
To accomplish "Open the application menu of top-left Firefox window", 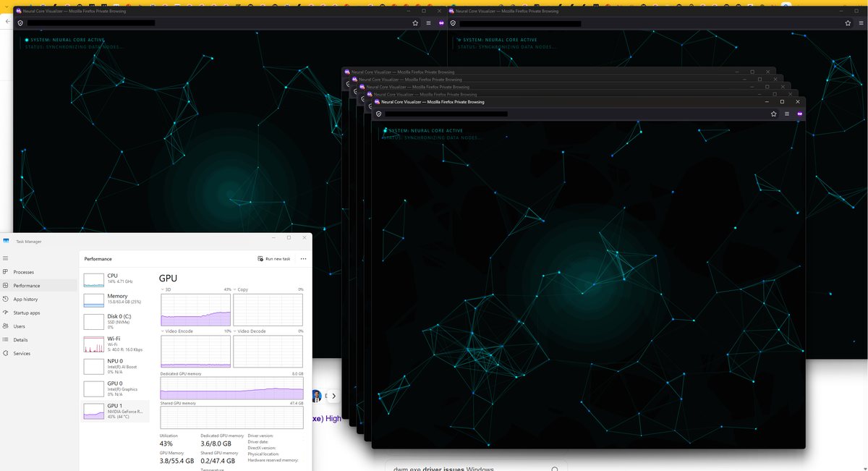I will (428, 23).
